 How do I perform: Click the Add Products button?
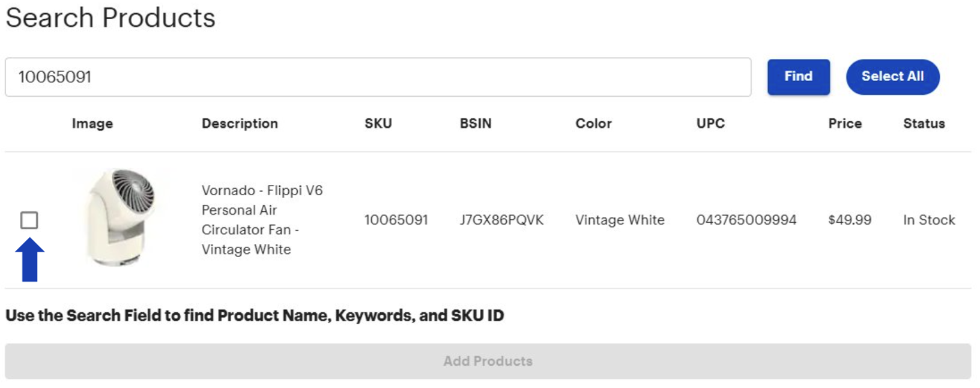488,361
